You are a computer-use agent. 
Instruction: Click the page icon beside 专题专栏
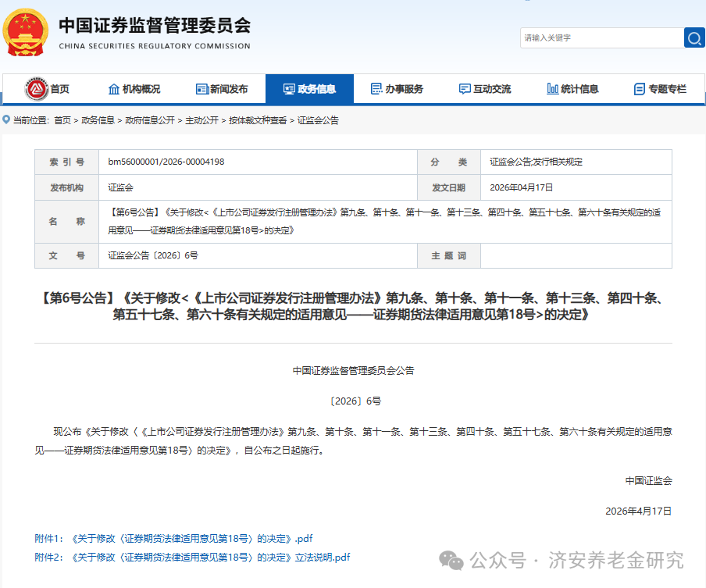(640, 89)
